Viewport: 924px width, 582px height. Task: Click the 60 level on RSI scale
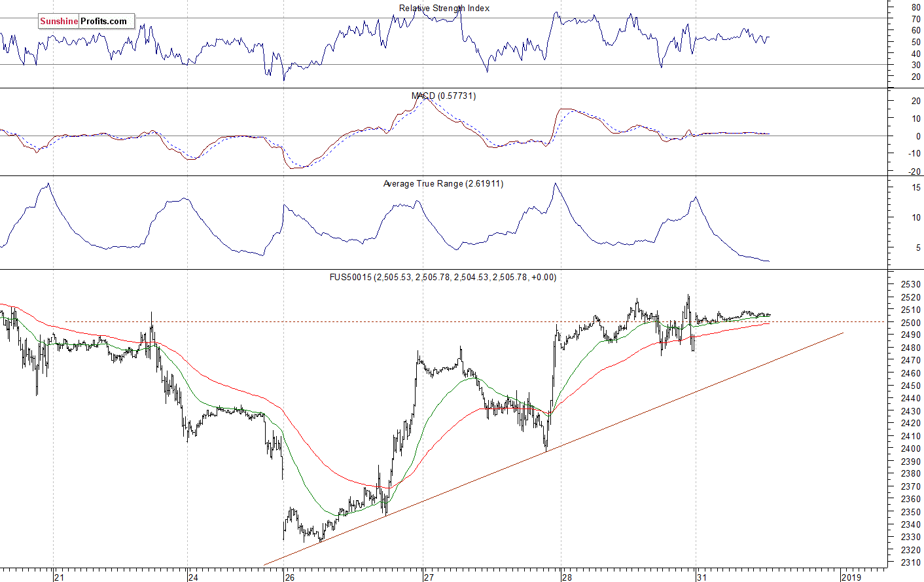tap(916, 31)
